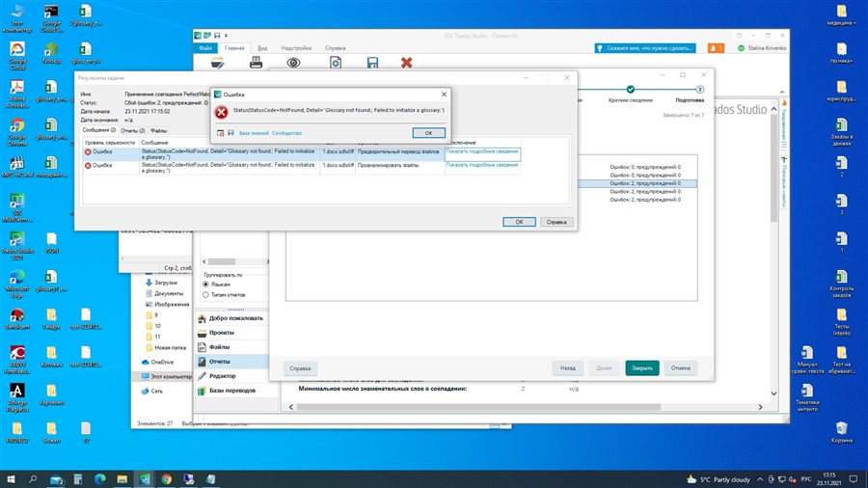Select OneDrive in Explorer navigation pane
The height and width of the screenshot is (488, 868).
(x=158, y=362)
